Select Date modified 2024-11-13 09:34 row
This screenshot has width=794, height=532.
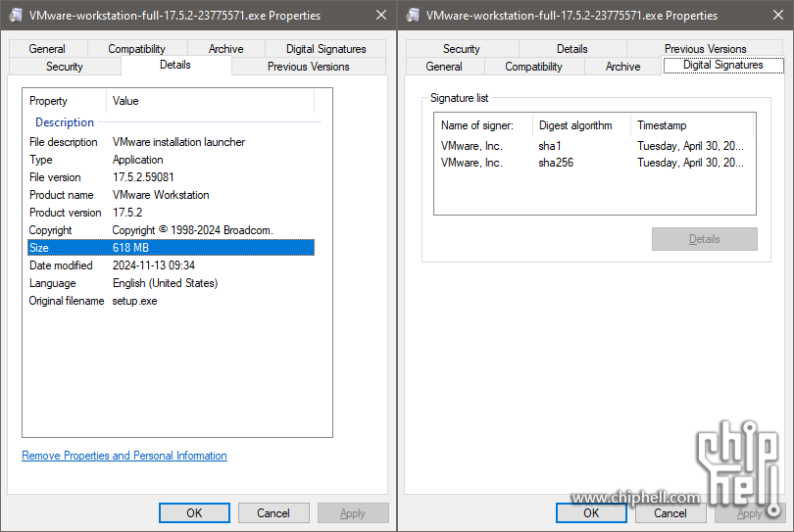172,266
